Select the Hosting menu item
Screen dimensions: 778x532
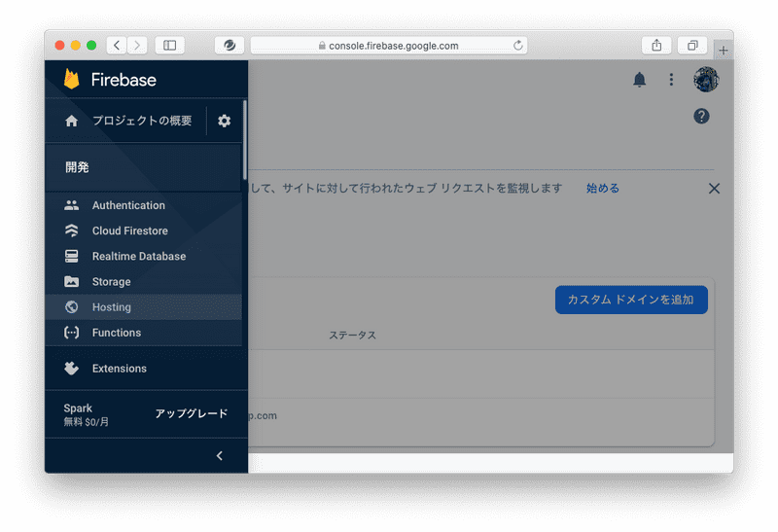pyautogui.click(x=143, y=307)
